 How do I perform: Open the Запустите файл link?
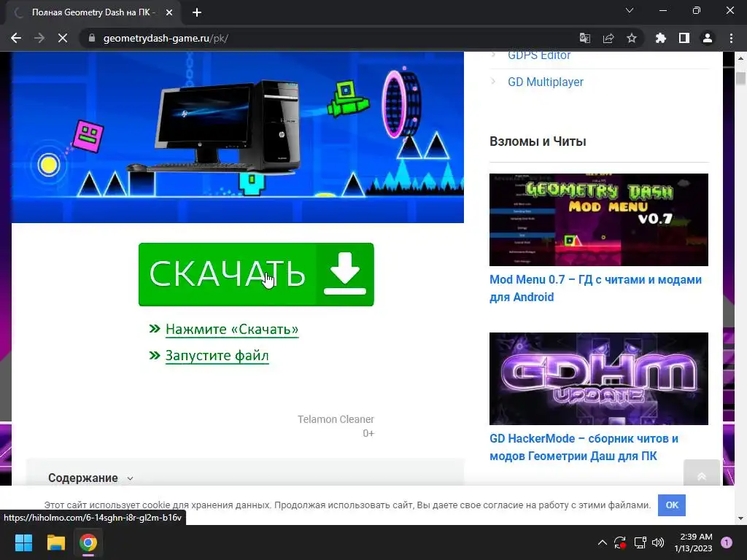pos(217,356)
